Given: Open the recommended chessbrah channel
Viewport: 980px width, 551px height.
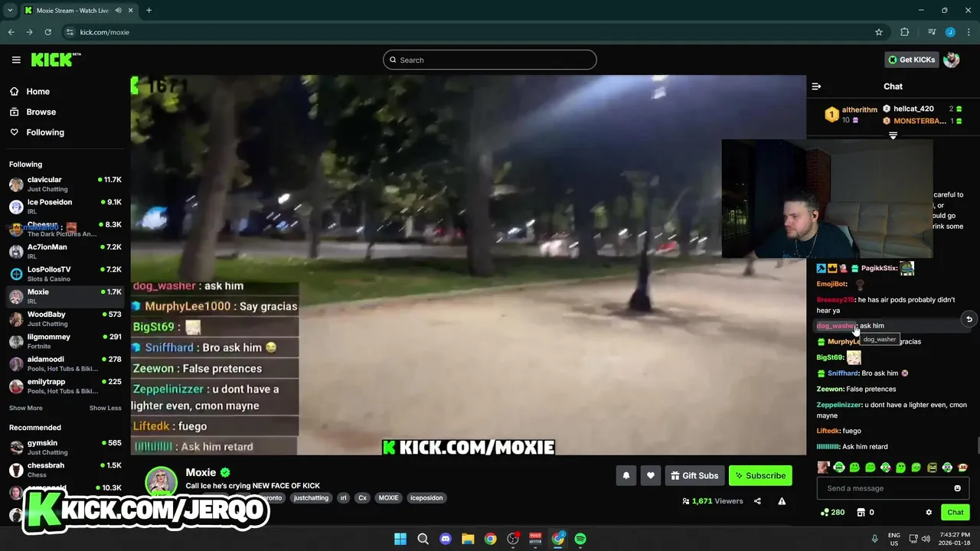Looking at the screenshot, I should [x=65, y=469].
